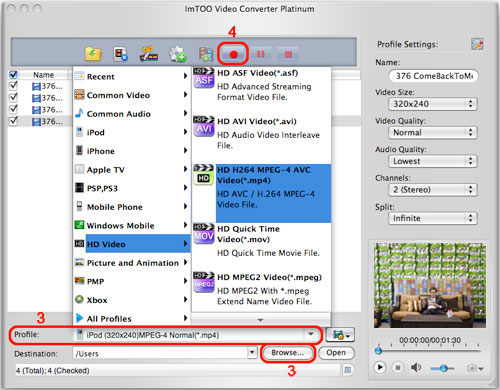
Task: Click the profile Name input field
Action: pyautogui.click(x=433, y=76)
